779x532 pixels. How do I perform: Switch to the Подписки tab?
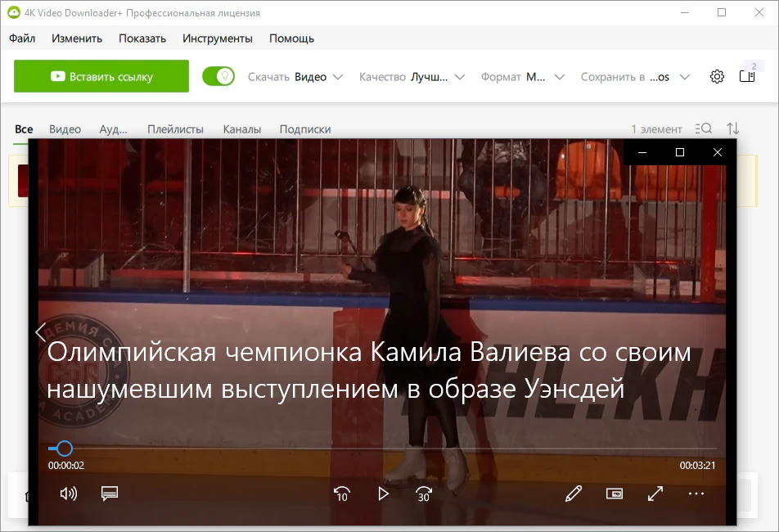pyautogui.click(x=305, y=129)
